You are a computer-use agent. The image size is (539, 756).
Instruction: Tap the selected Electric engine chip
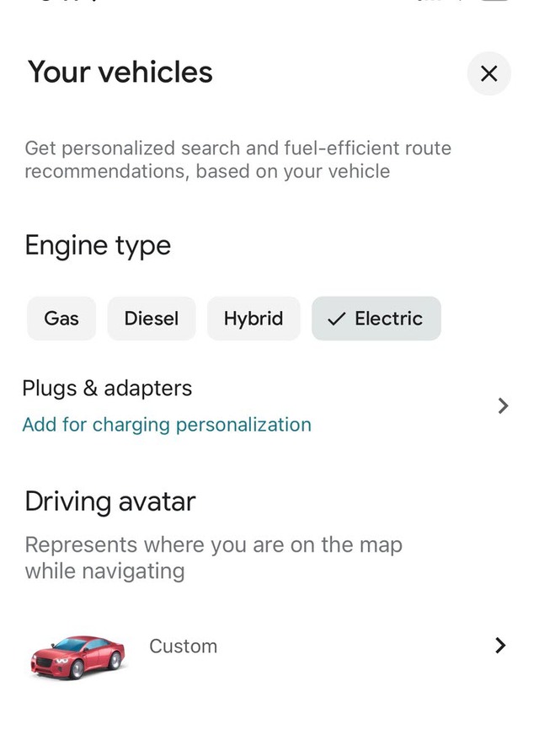click(376, 319)
